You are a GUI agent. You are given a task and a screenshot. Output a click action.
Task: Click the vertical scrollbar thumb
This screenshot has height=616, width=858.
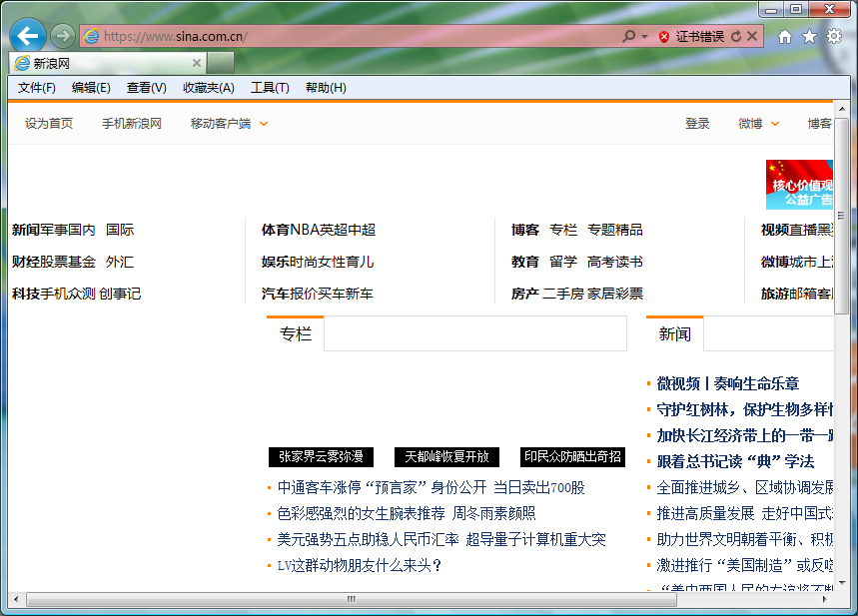(x=842, y=215)
